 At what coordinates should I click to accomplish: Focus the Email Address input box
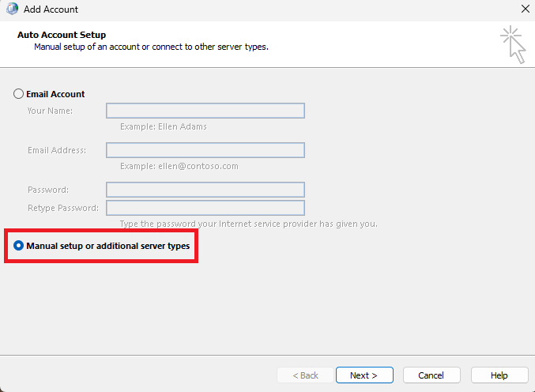[x=205, y=150]
